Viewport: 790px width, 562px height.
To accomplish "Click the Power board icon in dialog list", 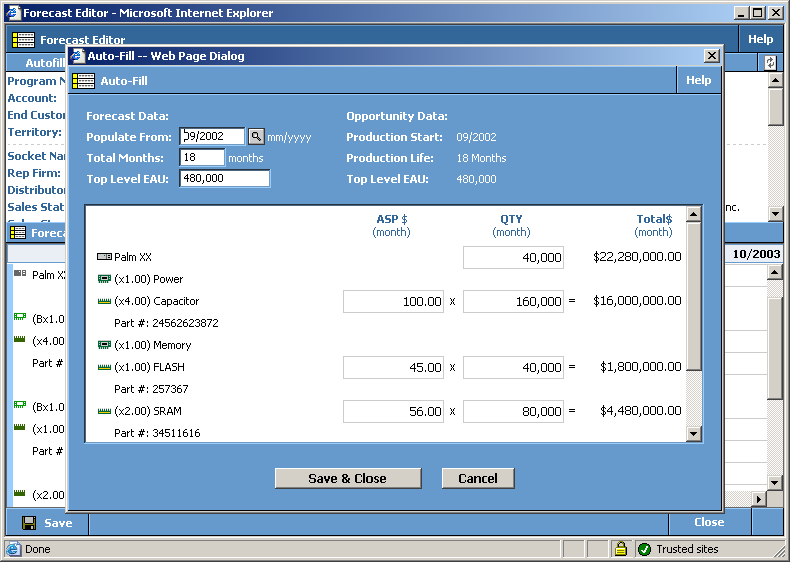I will tap(104, 279).
